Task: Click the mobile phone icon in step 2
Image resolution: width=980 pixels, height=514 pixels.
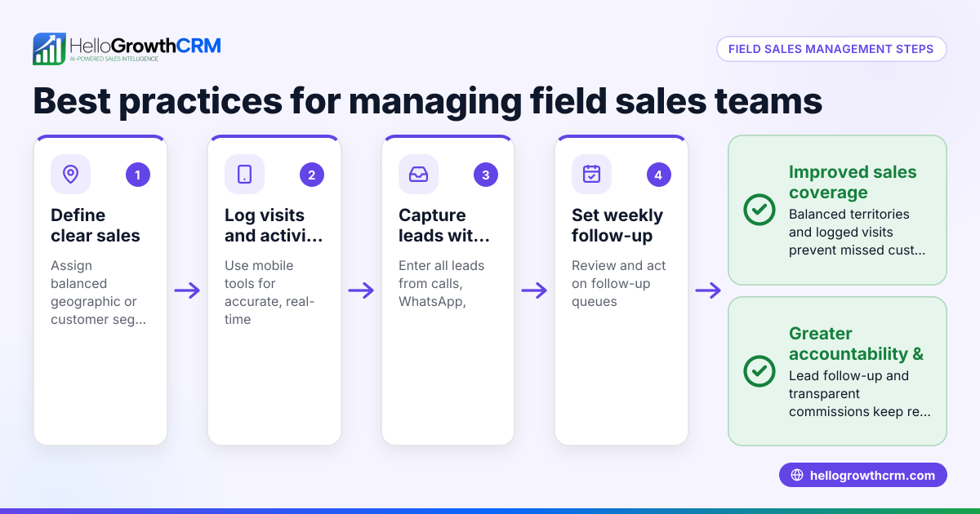Action: [x=244, y=174]
